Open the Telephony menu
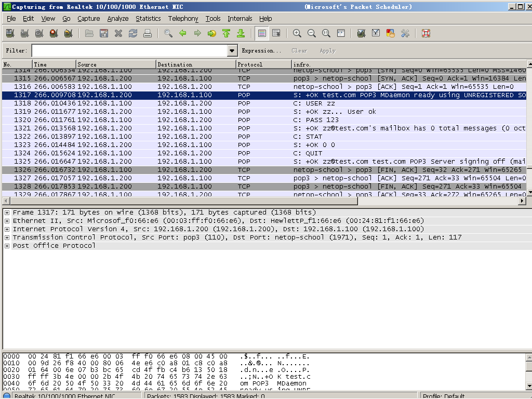The image size is (532, 399). point(183,18)
